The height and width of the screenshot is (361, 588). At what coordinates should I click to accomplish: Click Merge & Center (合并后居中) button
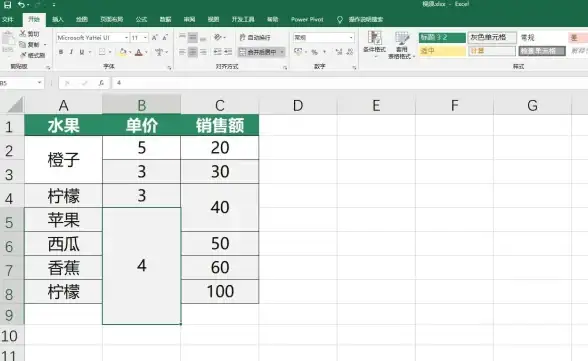258,52
